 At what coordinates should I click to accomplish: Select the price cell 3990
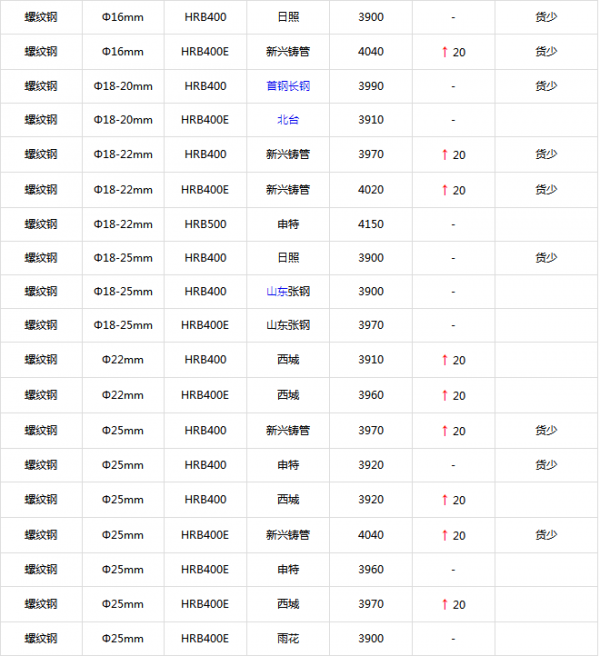371,86
